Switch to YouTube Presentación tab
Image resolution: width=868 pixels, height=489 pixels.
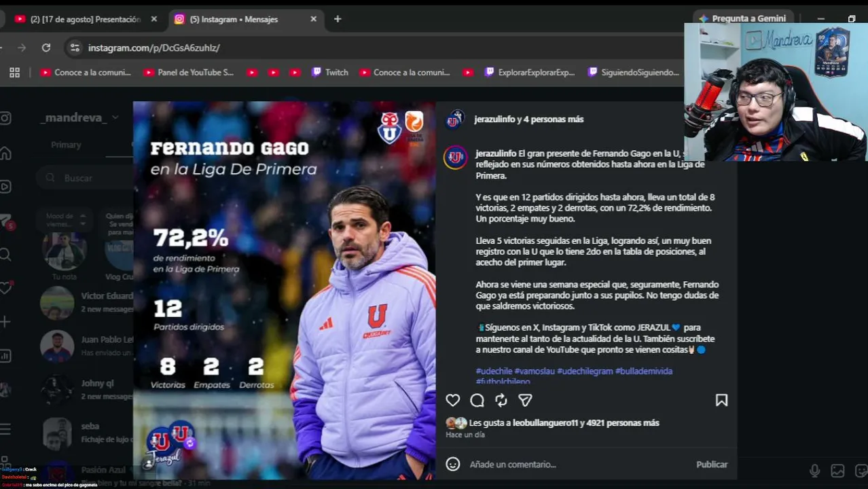85,19
